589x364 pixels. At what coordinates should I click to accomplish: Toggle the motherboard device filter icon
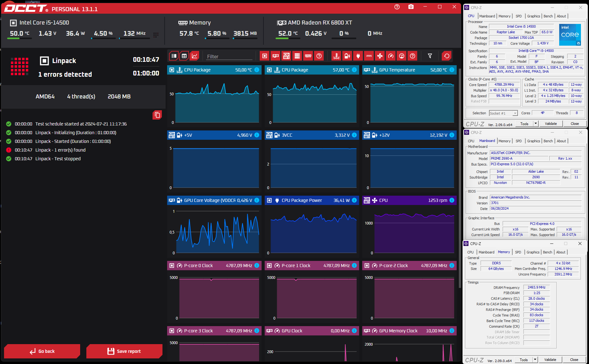286,56
